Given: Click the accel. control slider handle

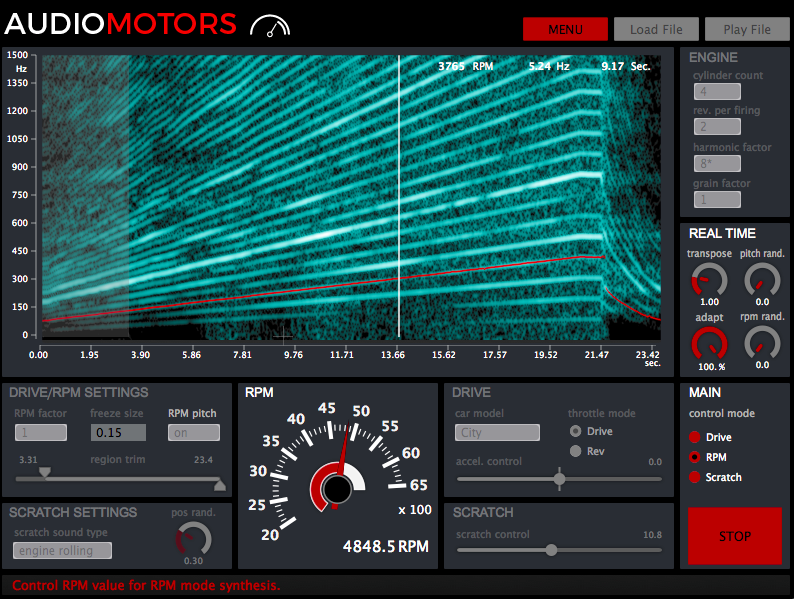Looking at the screenshot, I should [x=559, y=478].
